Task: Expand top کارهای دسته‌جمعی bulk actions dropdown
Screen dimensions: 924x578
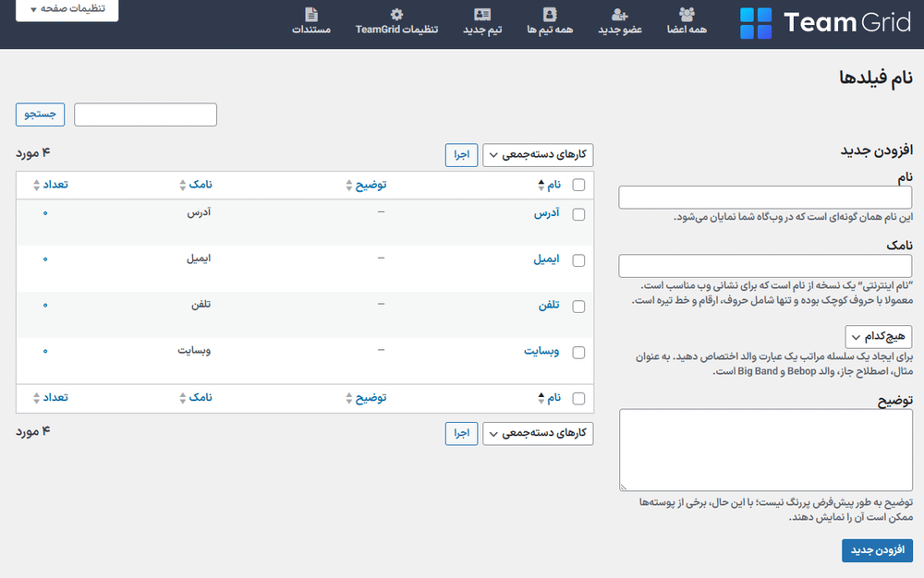Action: pyautogui.click(x=538, y=155)
